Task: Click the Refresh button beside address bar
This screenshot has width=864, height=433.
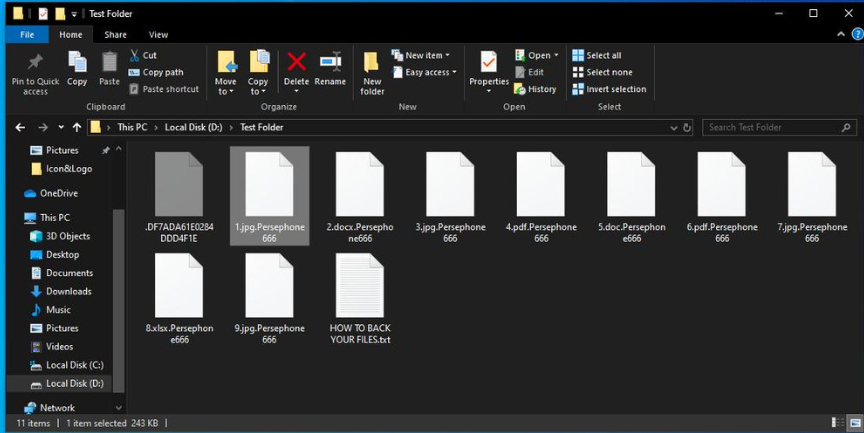Action: (x=687, y=128)
